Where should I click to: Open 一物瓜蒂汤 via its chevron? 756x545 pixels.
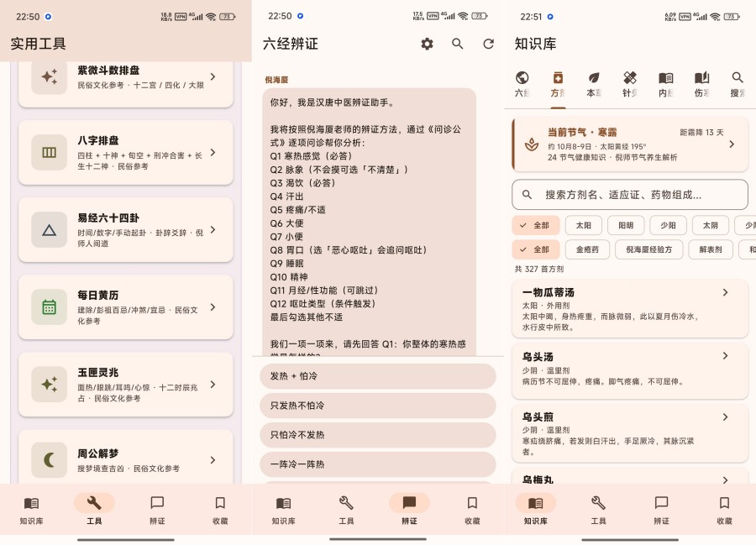tap(725, 292)
